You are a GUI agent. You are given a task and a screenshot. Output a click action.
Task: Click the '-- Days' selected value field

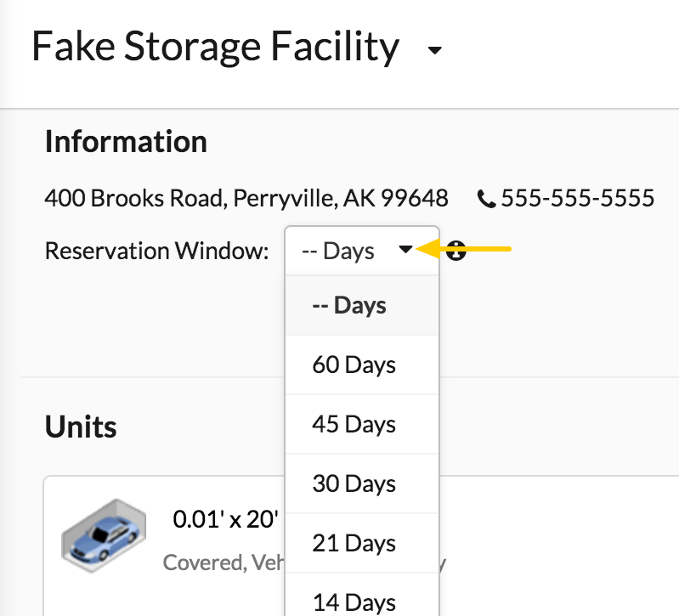(x=362, y=251)
